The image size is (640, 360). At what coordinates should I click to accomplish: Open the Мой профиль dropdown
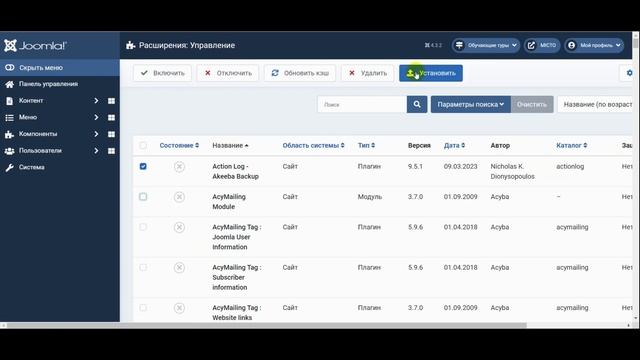coord(594,45)
